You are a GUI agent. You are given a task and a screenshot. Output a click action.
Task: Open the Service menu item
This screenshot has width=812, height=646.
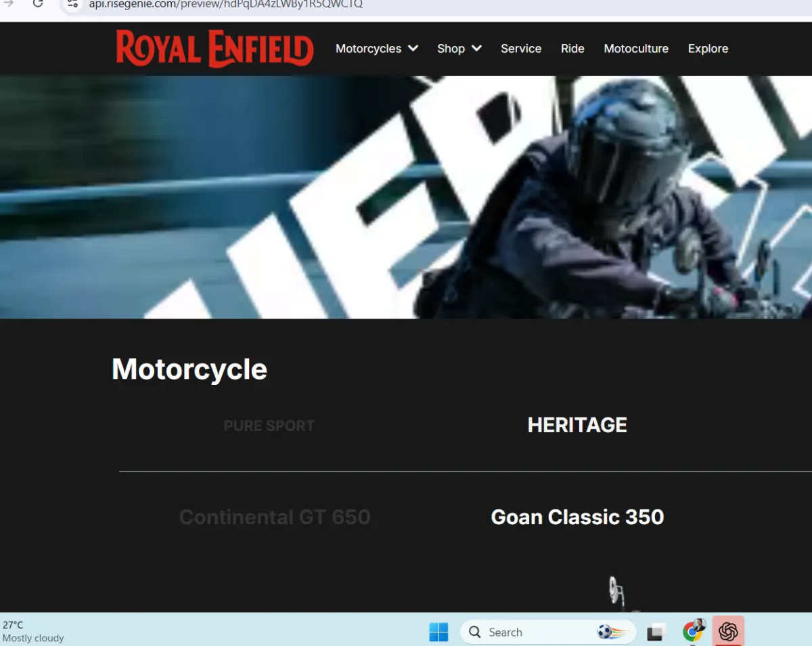[x=521, y=49]
